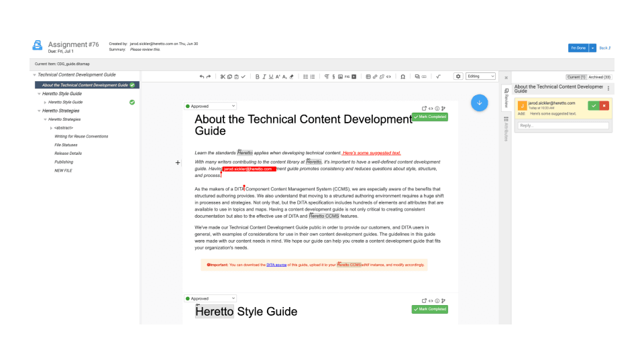Click into the Reply input field
Screen dimensions: 644x362
point(563,125)
